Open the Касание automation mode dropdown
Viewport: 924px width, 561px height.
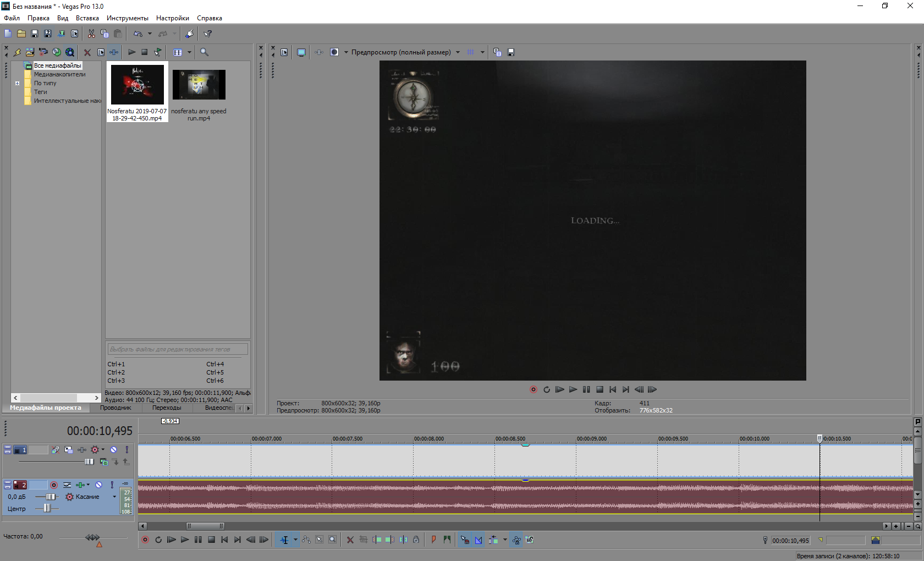click(x=114, y=497)
